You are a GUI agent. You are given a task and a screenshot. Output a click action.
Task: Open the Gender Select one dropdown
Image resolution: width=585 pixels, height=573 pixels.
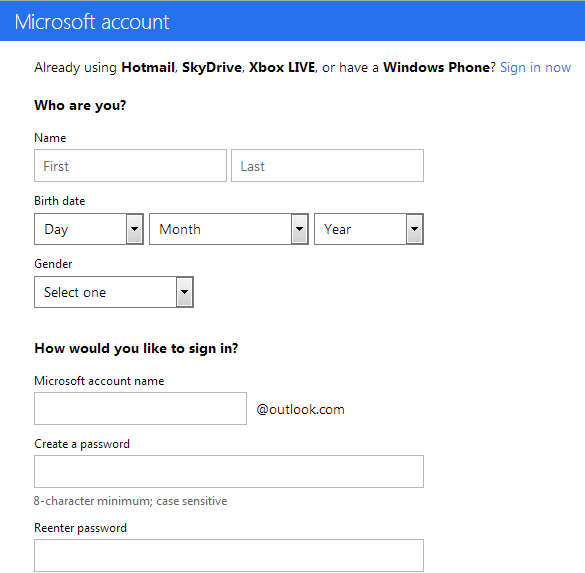[x=114, y=292]
